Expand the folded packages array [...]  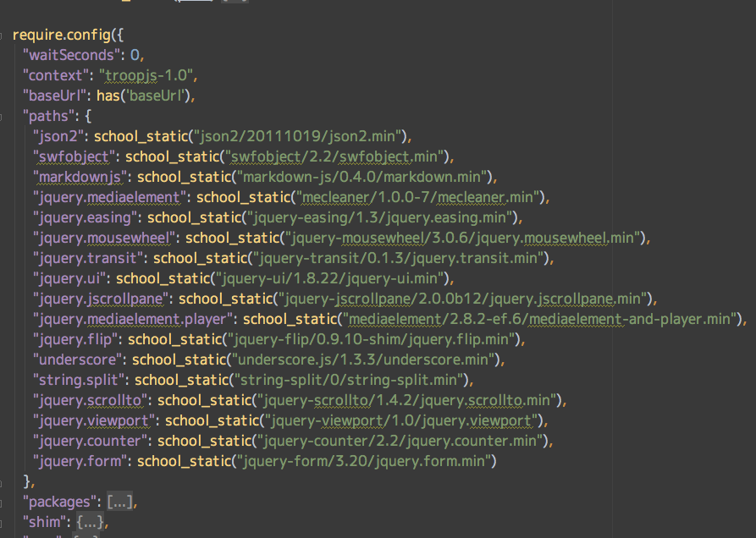tap(119, 502)
